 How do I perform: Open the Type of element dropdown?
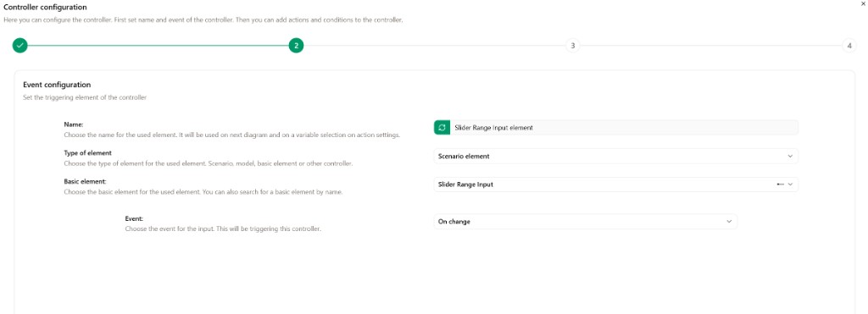615,156
